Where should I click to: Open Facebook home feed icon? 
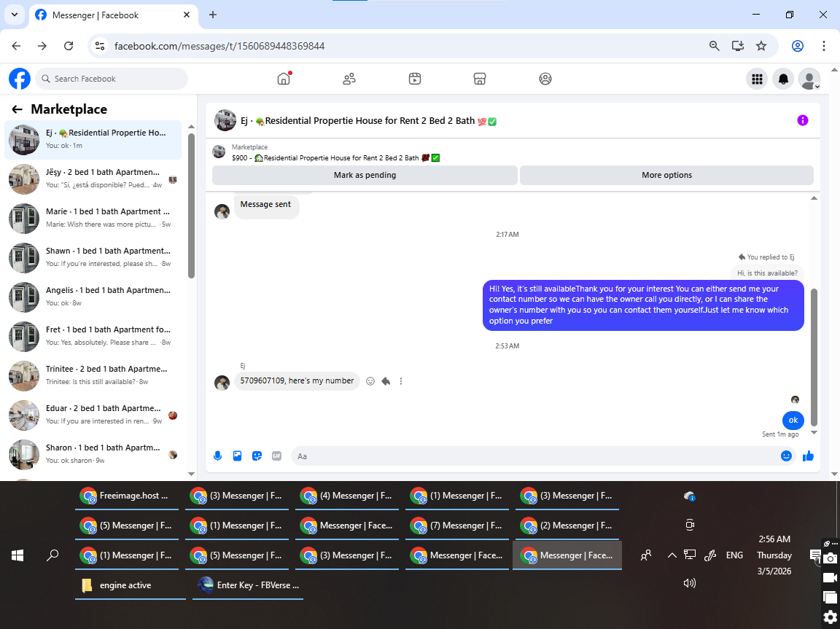click(x=284, y=79)
